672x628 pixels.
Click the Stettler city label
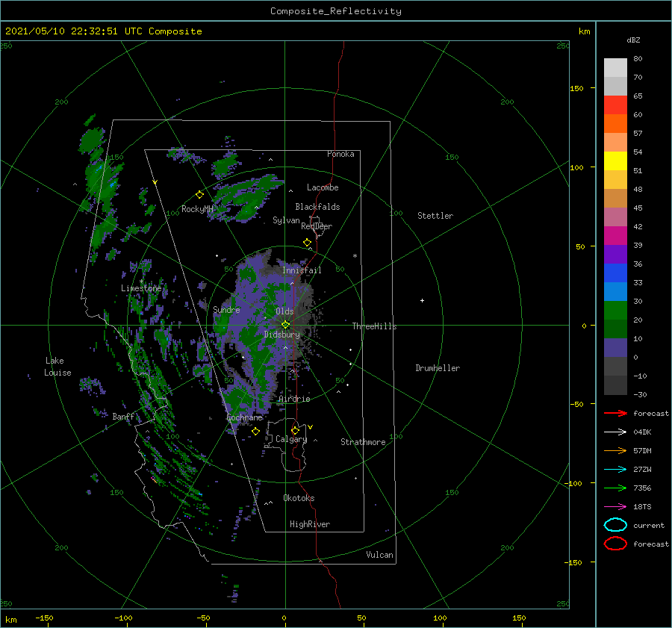(x=435, y=216)
